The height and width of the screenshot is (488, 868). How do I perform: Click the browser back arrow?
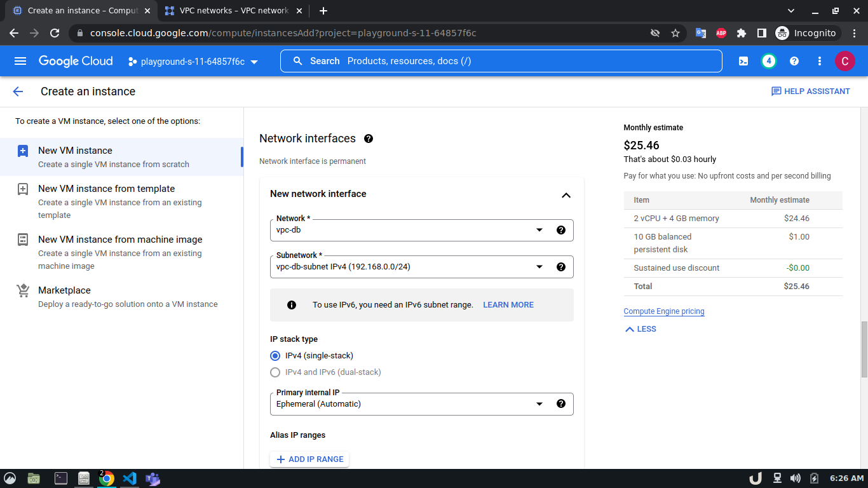[14, 33]
